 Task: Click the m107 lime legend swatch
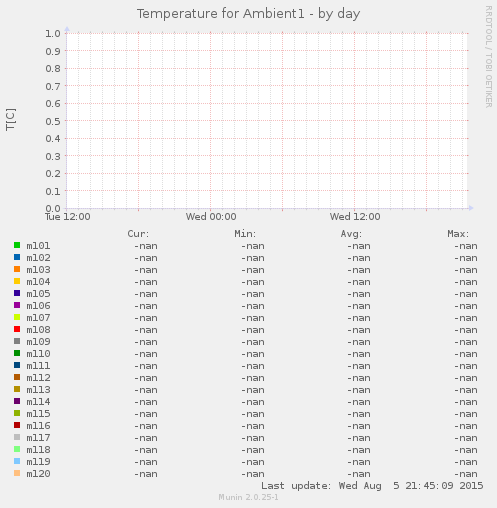click(17, 317)
